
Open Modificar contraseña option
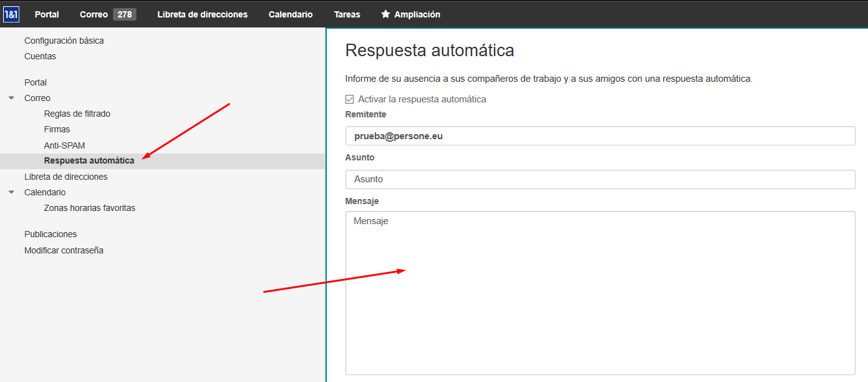coord(64,250)
